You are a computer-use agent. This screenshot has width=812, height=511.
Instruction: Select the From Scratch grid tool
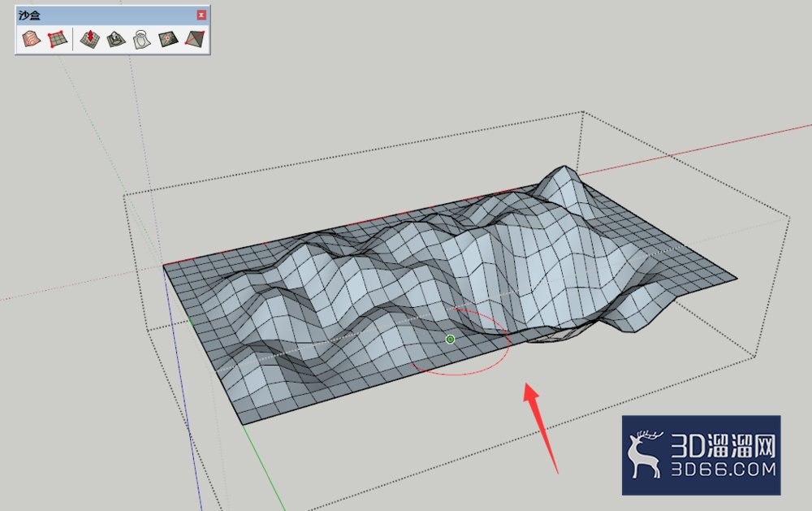point(58,39)
